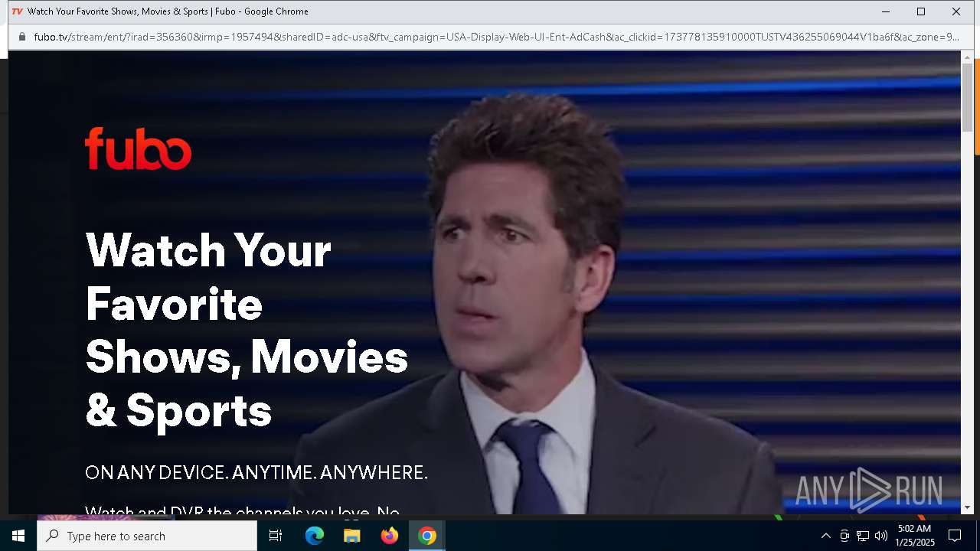Image resolution: width=980 pixels, height=551 pixels.
Task: Open the notification center icon
Action: [955, 536]
